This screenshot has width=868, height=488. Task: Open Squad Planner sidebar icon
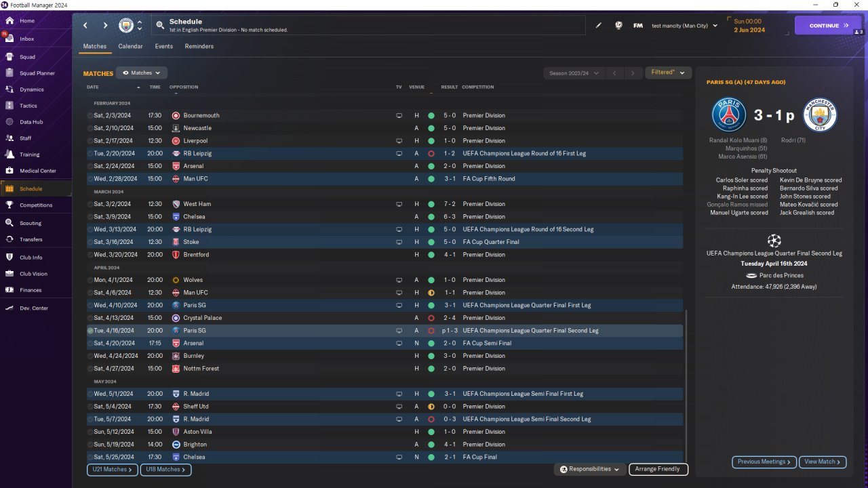click(x=9, y=73)
